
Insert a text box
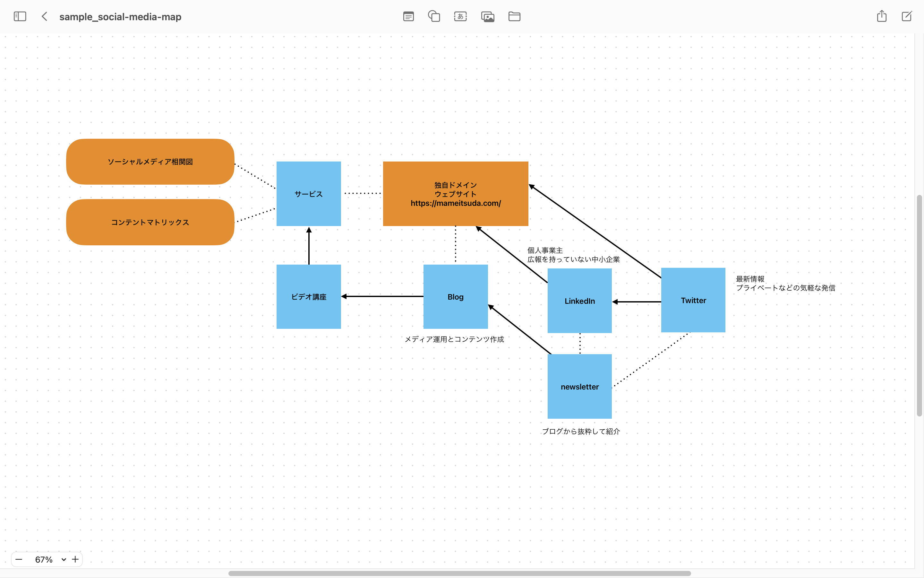460,16
